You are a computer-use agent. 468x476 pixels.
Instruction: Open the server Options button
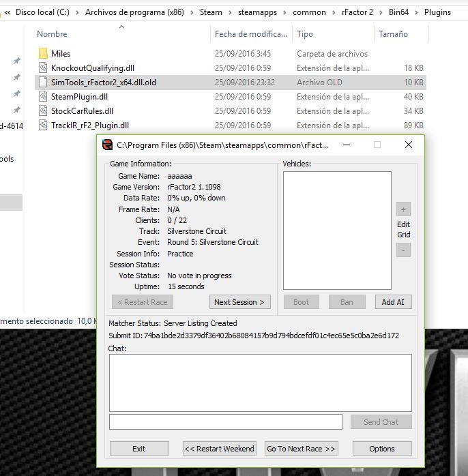382,449
